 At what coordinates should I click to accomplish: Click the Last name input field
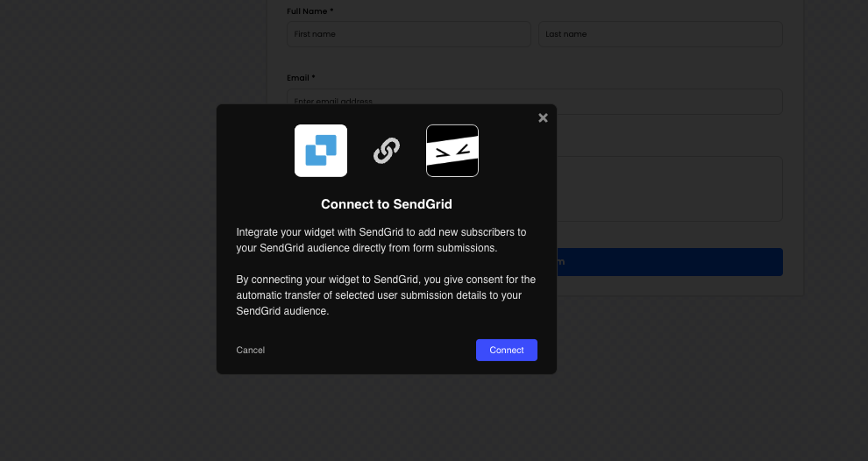tap(660, 34)
